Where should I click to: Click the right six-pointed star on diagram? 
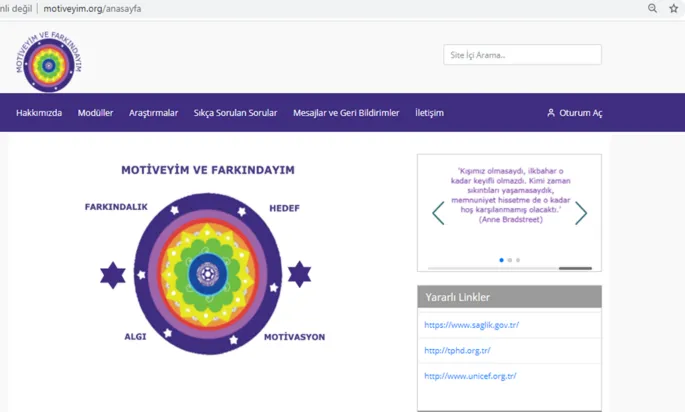point(299,274)
